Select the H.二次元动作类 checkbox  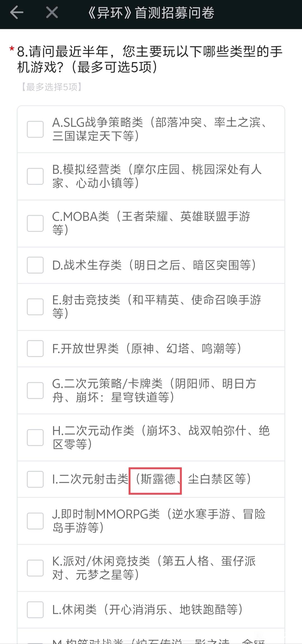pos(35,437)
